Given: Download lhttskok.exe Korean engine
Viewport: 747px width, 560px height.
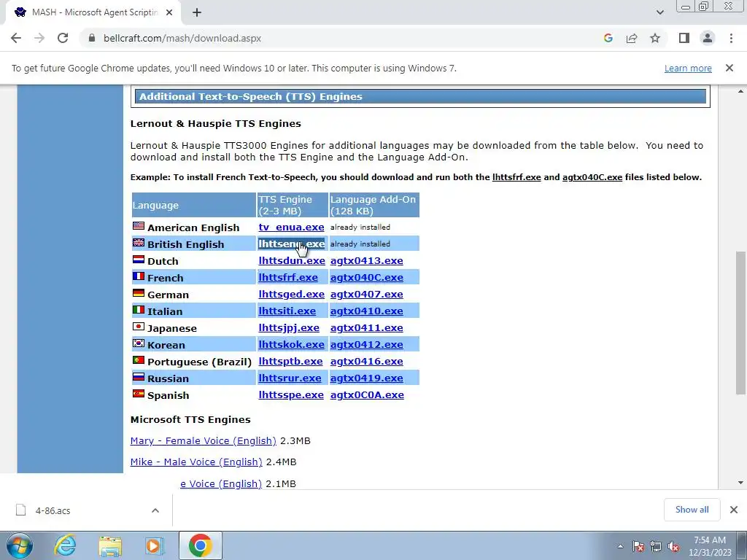Looking at the screenshot, I should click(291, 345).
